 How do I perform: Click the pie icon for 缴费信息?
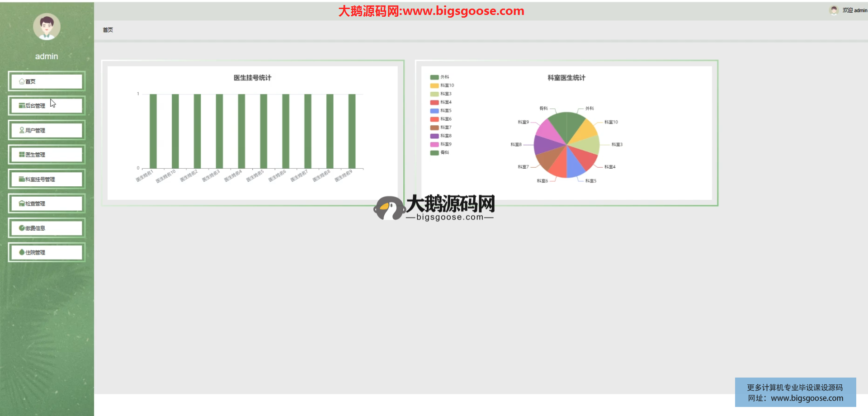click(22, 228)
